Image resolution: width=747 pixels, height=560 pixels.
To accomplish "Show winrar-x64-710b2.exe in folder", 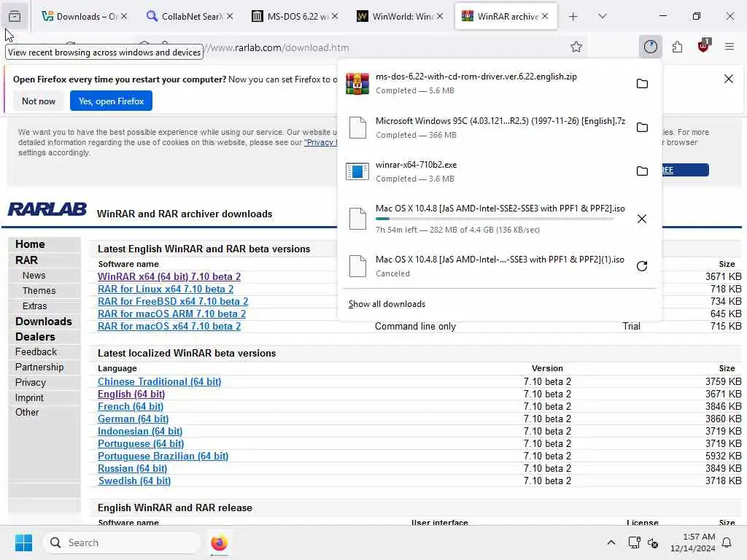I will click(642, 171).
